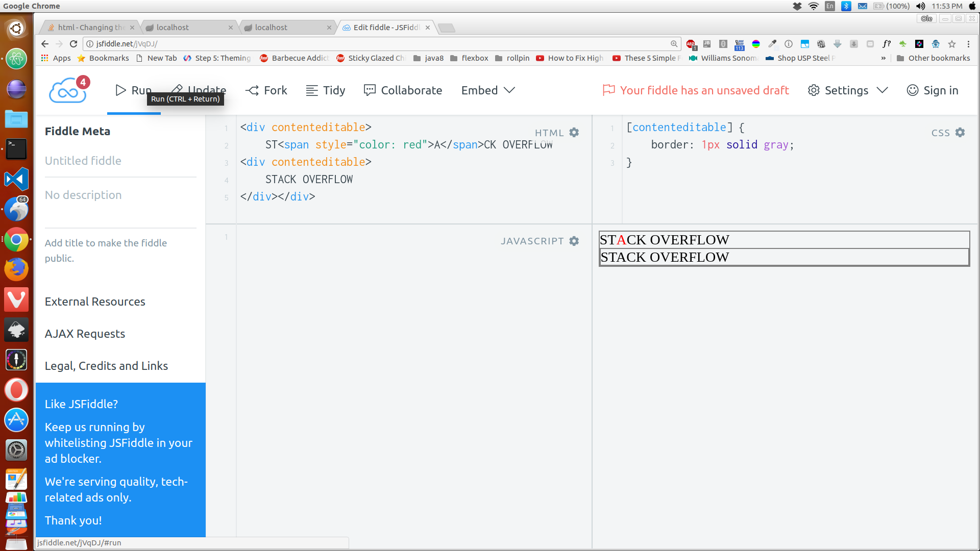This screenshot has height=551, width=980.
Task: Expand the Embed dropdown
Action: [488, 90]
